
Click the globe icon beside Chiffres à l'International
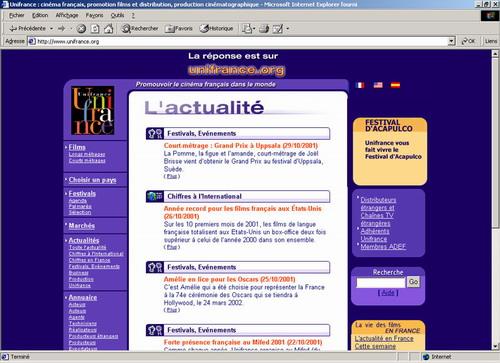click(154, 196)
